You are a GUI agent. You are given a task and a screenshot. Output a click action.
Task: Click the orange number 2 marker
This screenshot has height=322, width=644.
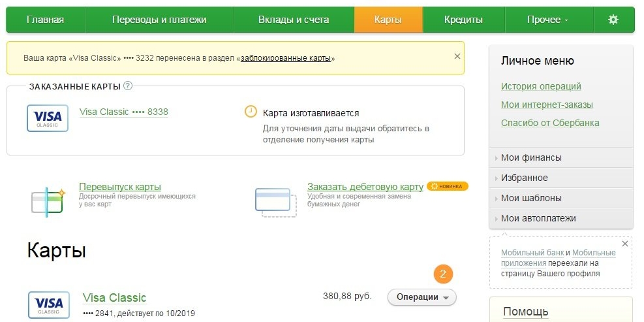tap(443, 274)
